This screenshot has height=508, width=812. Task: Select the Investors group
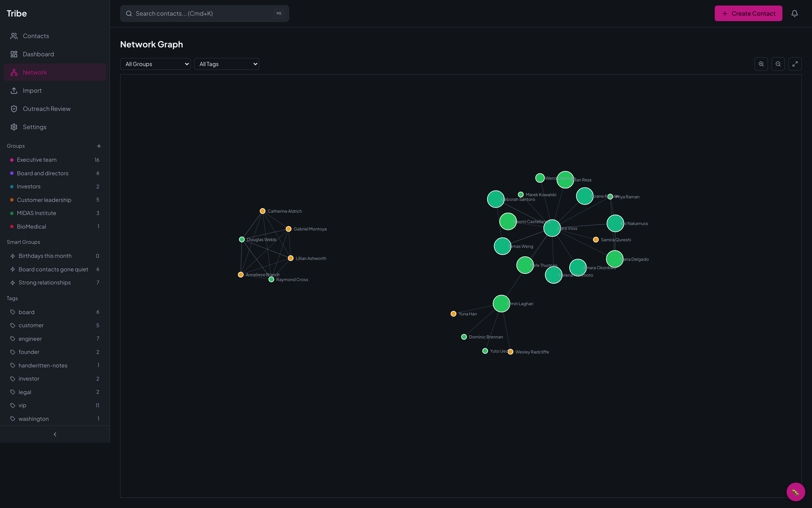click(55, 187)
